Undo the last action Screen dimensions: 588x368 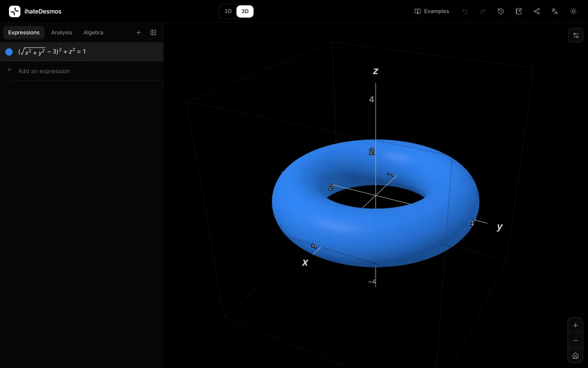pos(465,11)
